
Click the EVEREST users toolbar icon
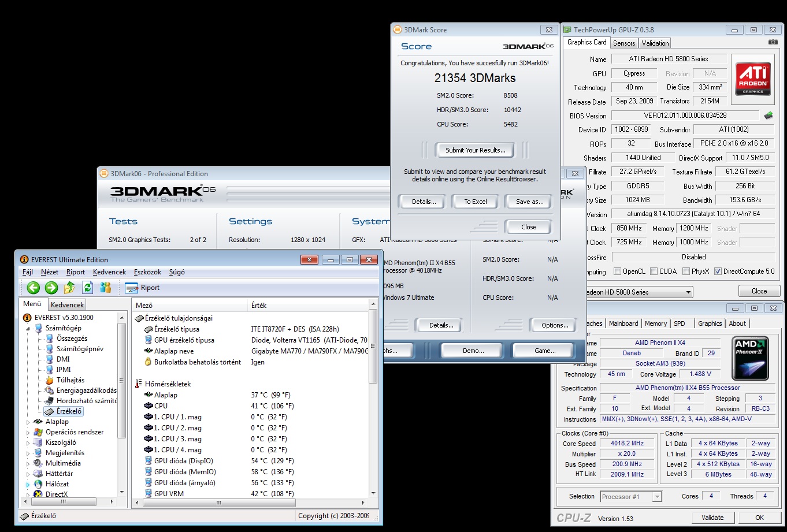click(x=105, y=288)
